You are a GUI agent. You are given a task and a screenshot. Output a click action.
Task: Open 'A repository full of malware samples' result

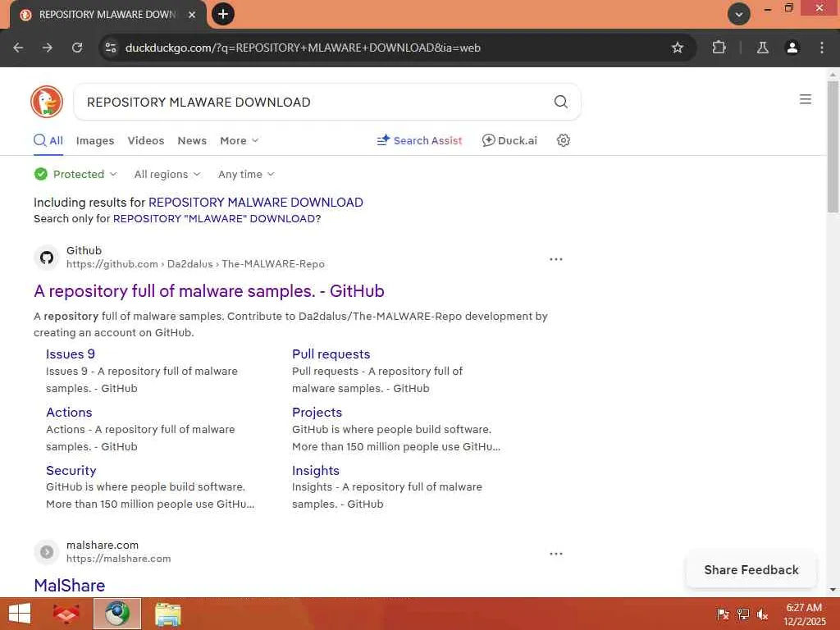coord(209,291)
